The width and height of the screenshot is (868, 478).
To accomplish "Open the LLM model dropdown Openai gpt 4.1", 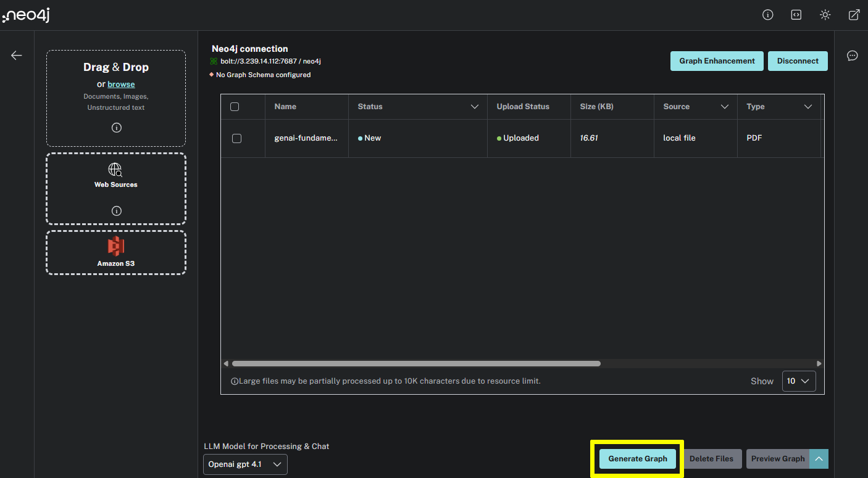I will (x=245, y=464).
